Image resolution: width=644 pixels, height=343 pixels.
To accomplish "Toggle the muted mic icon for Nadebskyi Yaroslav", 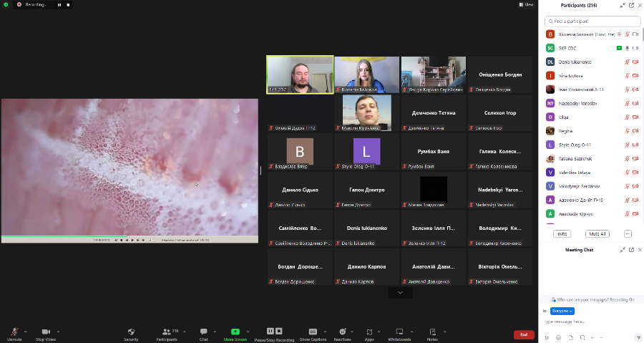I will pyautogui.click(x=627, y=104).
